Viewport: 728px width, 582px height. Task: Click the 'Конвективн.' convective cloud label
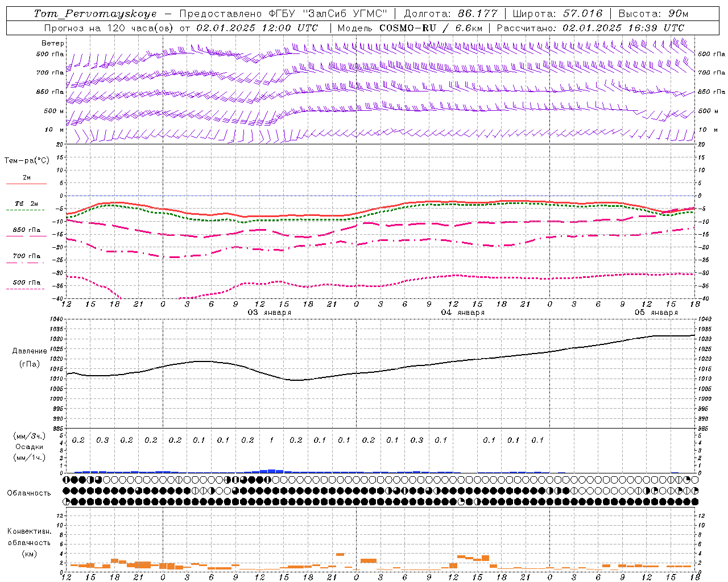(x=29, y=531)
